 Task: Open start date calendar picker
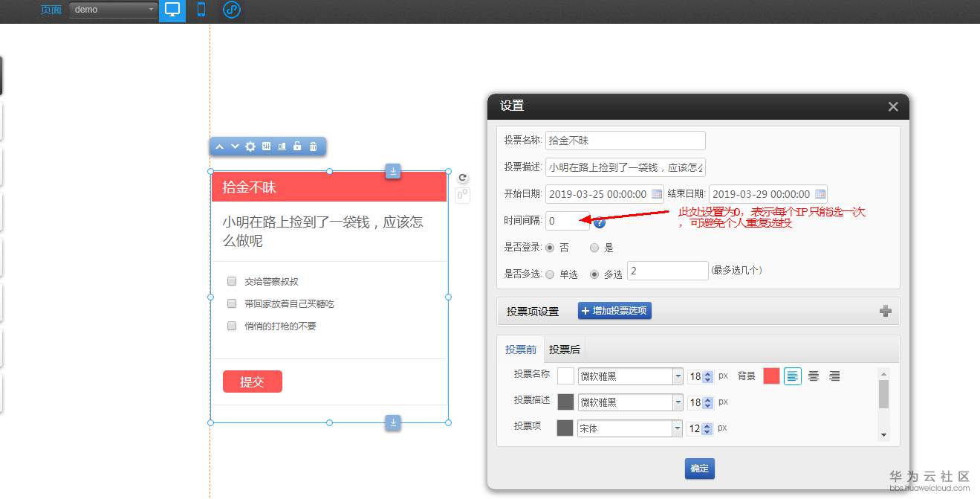point(657,194)
